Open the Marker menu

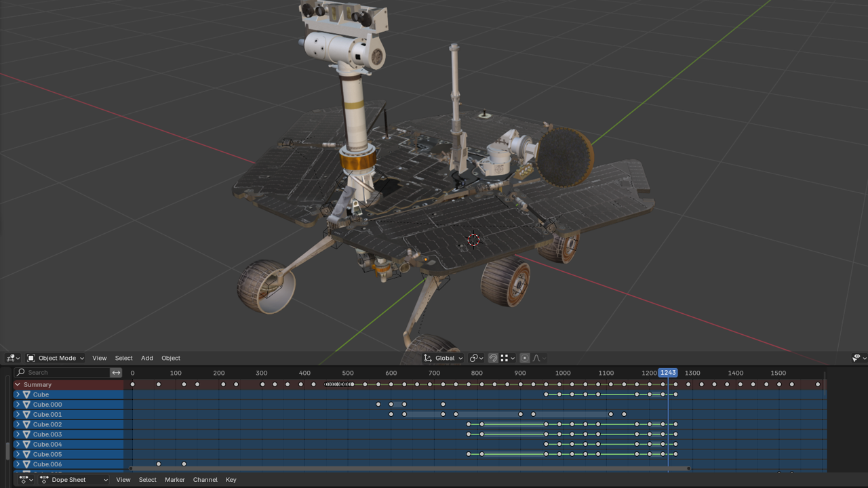(x=174, y=480)
